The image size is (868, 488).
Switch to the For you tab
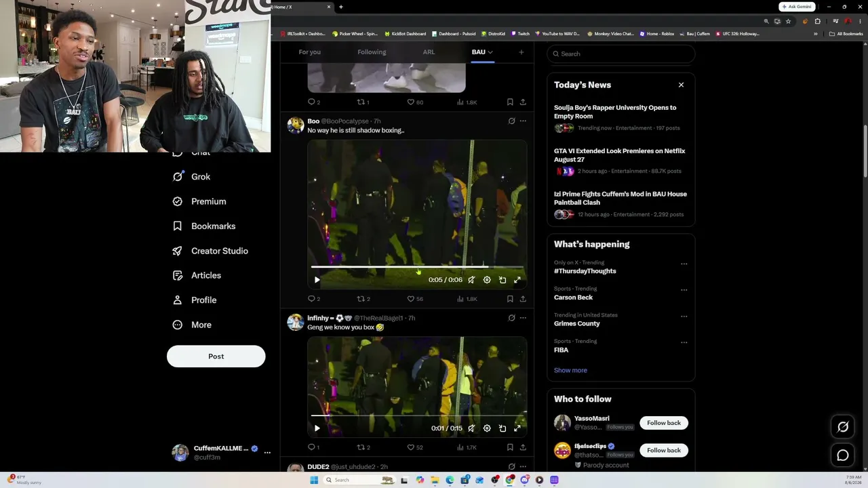pyautogui.click(x=310, y=52)
